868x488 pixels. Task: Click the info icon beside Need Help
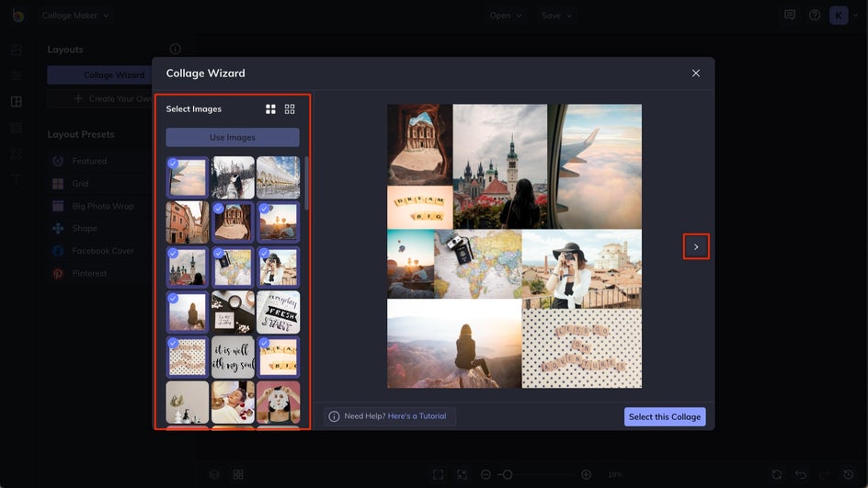[334, 416]
